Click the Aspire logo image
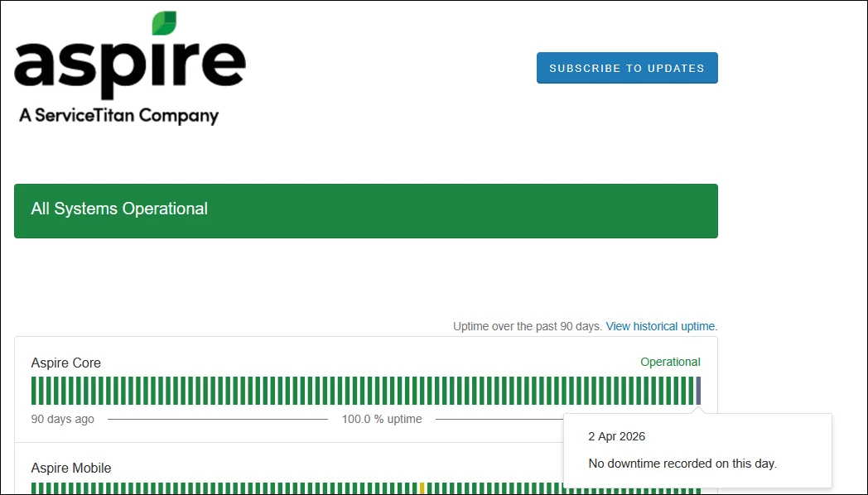 tap(130, 68)
